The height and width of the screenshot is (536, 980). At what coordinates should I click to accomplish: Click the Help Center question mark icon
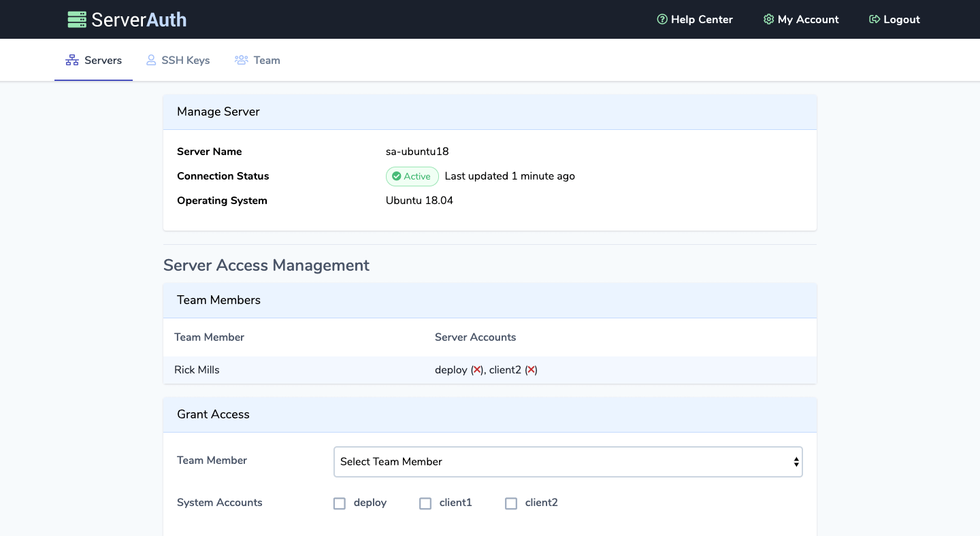pyautogui.click(x=661, y=19)
